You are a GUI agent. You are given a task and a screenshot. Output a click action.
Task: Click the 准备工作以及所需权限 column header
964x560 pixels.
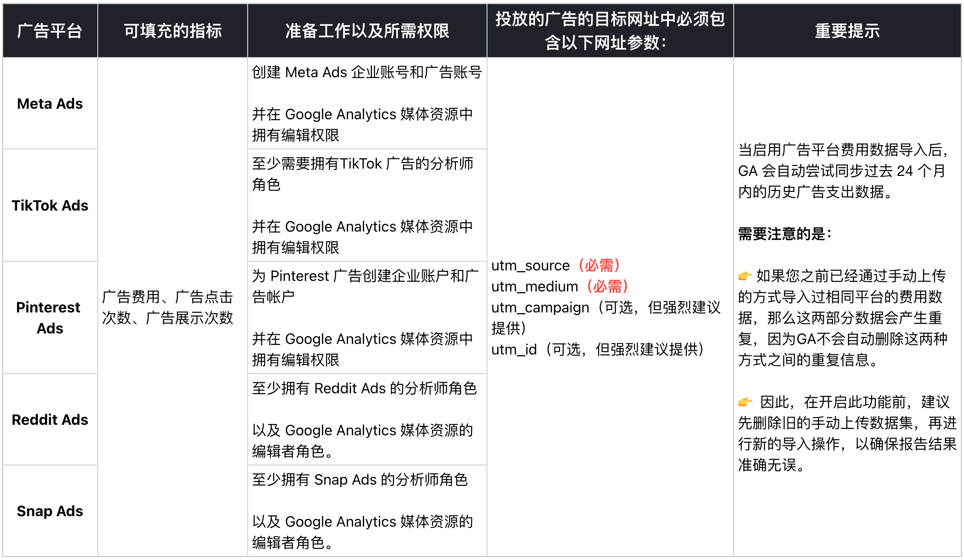tap(368, 30)
